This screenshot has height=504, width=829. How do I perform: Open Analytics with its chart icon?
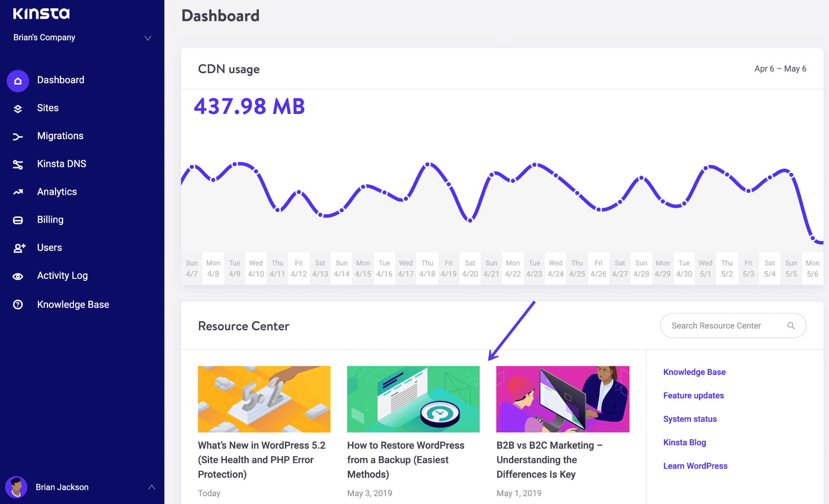tap(17, 192)
